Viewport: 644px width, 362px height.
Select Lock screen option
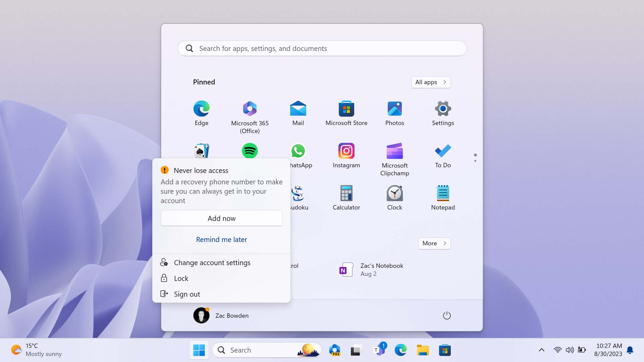[x=181, y=278]
